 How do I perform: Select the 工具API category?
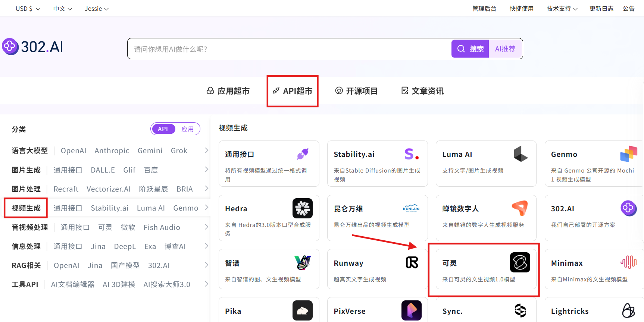pyautogui.click(x=25, y=284)
